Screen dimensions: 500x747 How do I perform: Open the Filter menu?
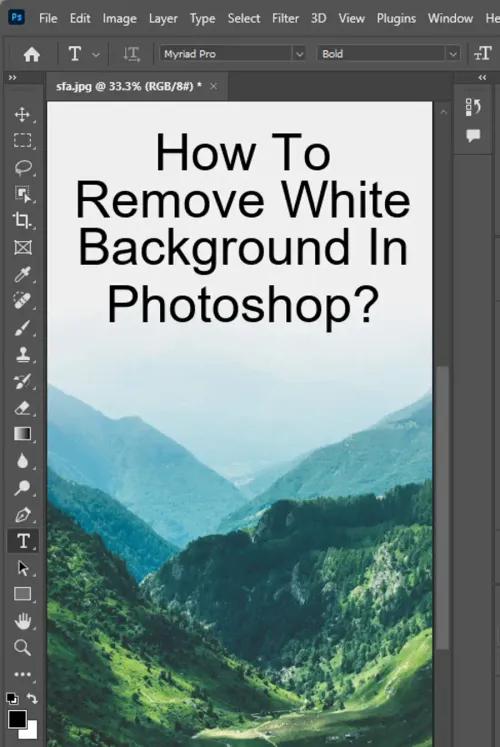[285, 19]
